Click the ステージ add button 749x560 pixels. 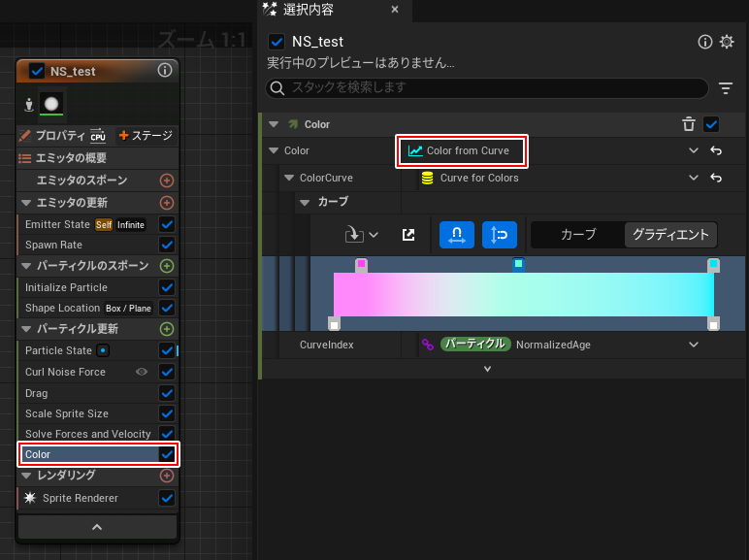[x=145, y=136]
